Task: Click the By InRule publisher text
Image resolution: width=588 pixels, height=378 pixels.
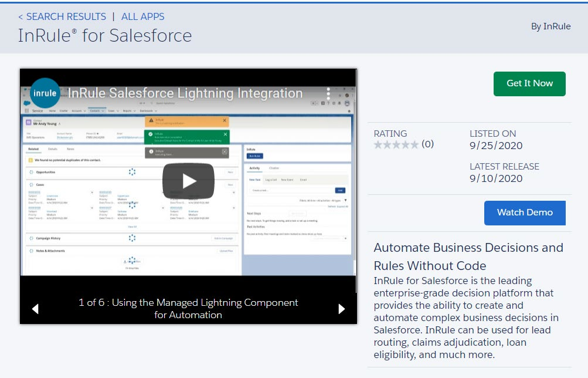Action: coord(550,26)
